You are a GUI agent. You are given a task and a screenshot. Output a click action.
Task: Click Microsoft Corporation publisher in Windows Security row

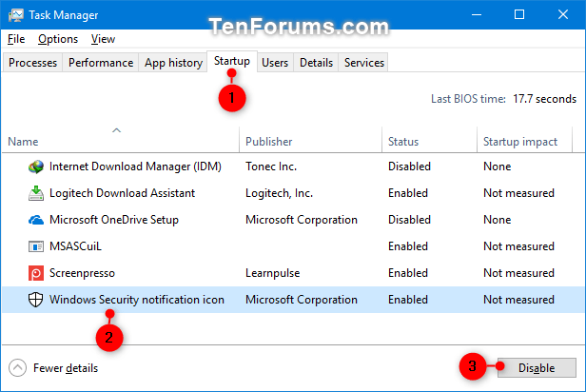(x=302, y=300)
